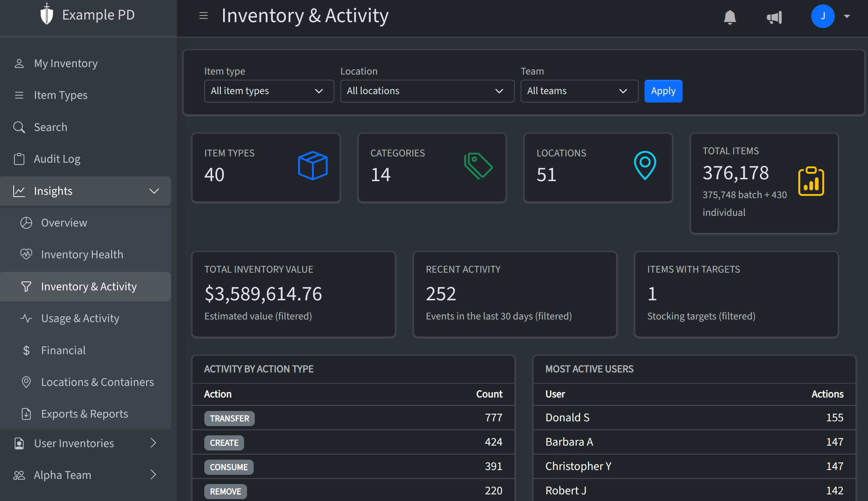Viewport: 868px width, 501px height.
Task: Open the All teams dropdown
Action: point(579,91)
